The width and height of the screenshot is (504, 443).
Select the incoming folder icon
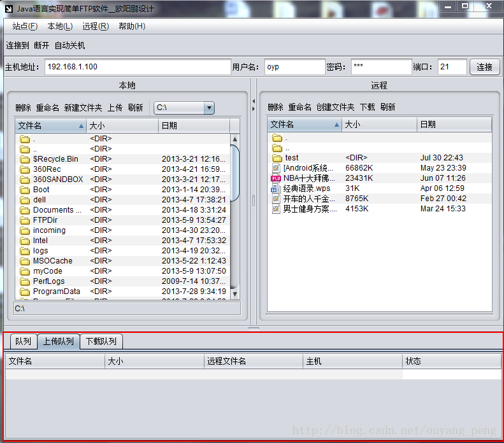point(24,230)
